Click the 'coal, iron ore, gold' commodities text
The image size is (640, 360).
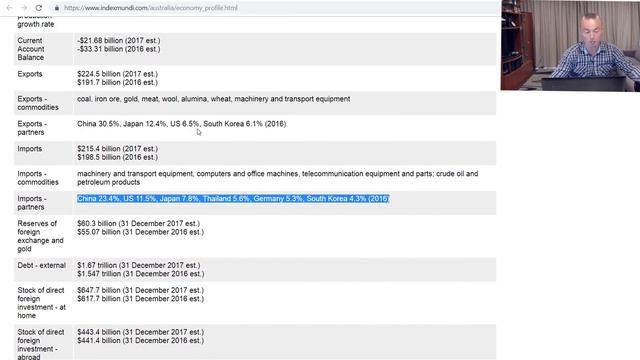click(x=213, y=99)
